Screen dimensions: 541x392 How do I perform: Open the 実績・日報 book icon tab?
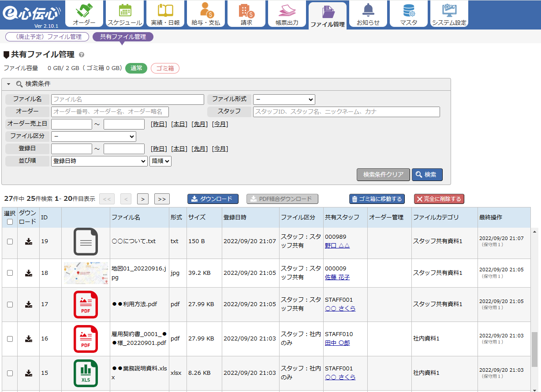coord(165,14)
